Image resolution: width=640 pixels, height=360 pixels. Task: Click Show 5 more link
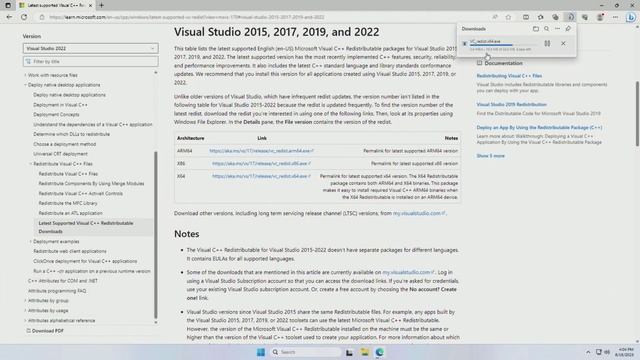(x=491, y=156)
